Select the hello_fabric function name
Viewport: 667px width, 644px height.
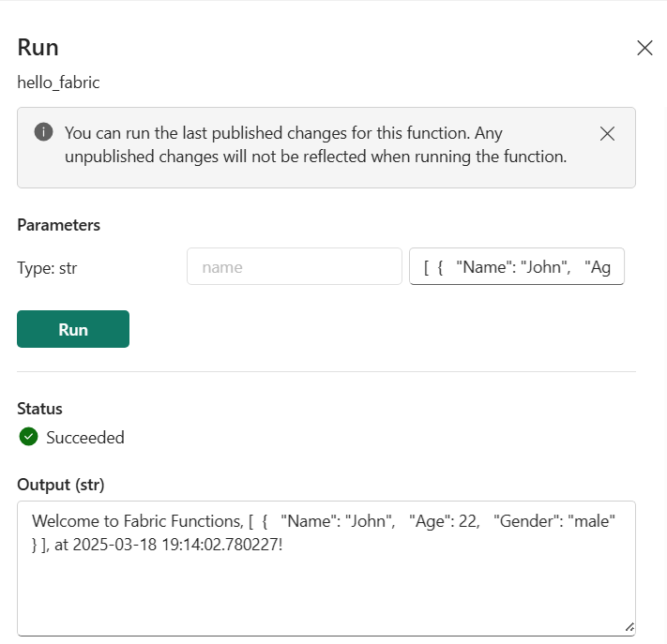pos(58,82)
